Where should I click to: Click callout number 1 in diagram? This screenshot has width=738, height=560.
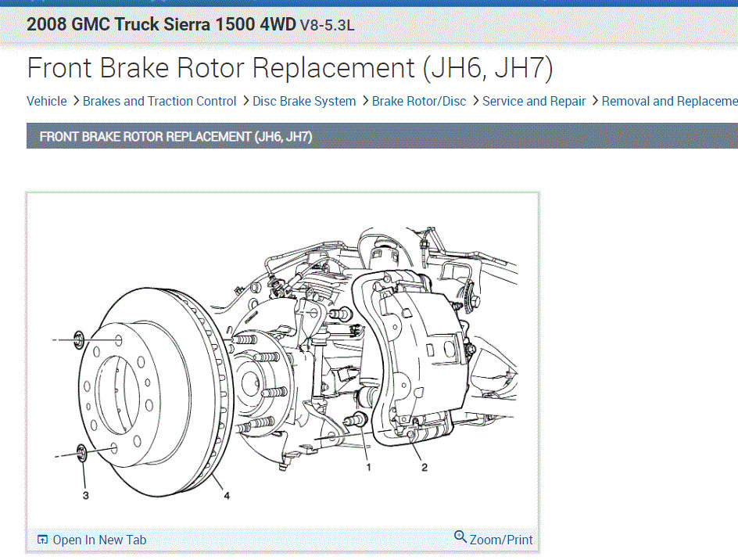click(x=368, y=467)
